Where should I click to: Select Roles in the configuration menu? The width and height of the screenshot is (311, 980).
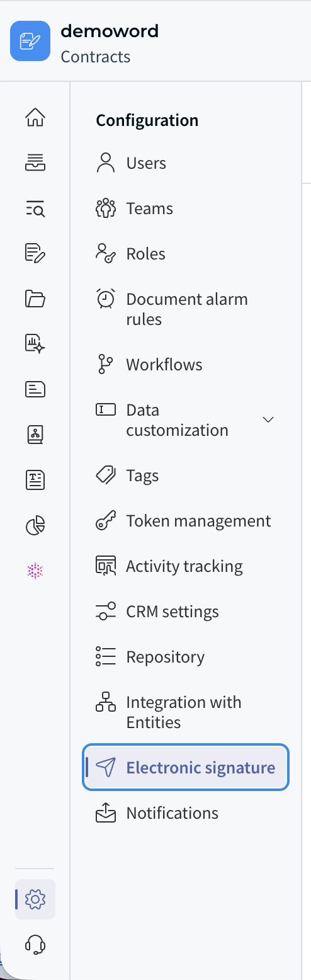(186, 254)
